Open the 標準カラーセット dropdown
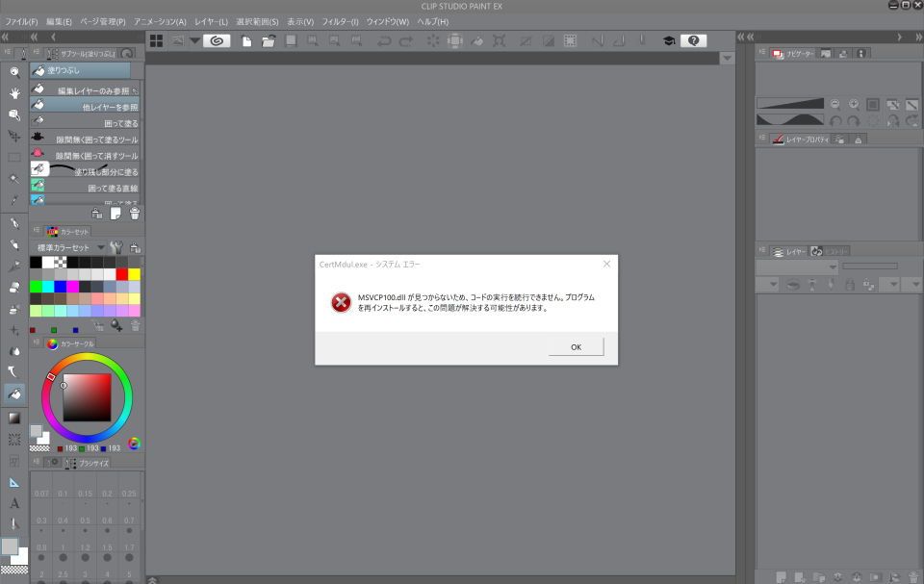The image size is (924, 584). pyautogui.click(x=100, y=247)
